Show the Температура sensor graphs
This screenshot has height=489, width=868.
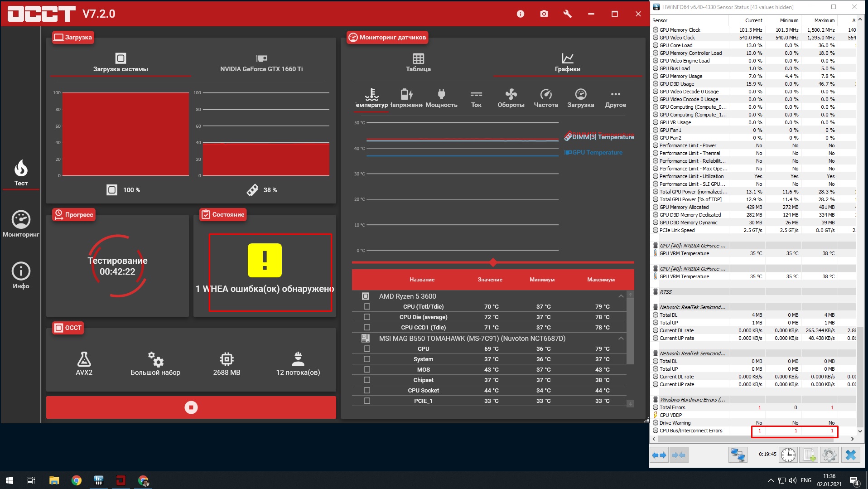[371, 98]
